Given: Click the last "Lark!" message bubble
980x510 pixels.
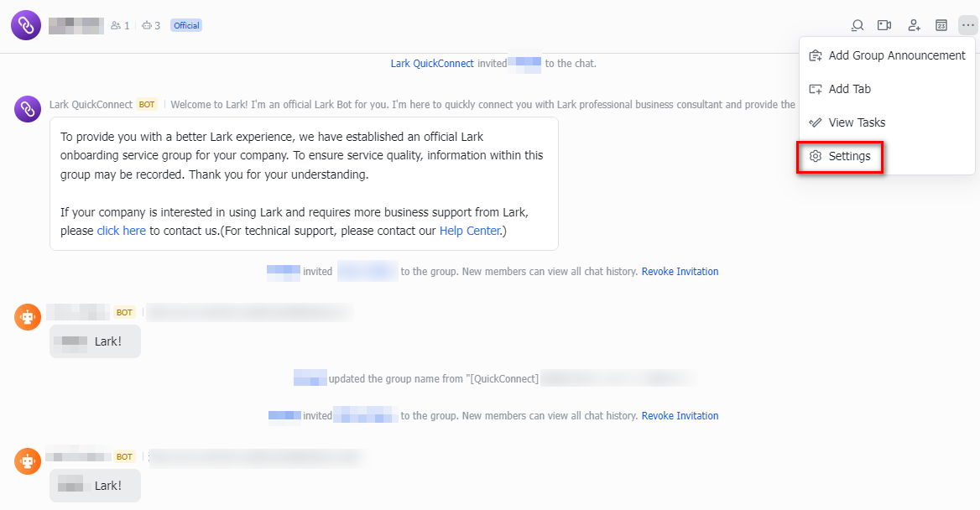Looking at the screenshot, I should coord(95,486).
